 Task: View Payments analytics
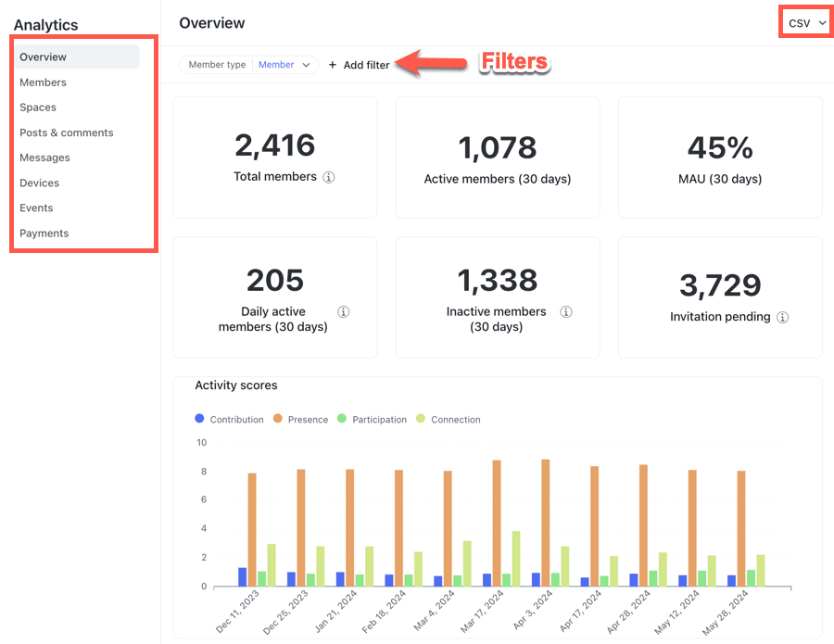[44, 234]
